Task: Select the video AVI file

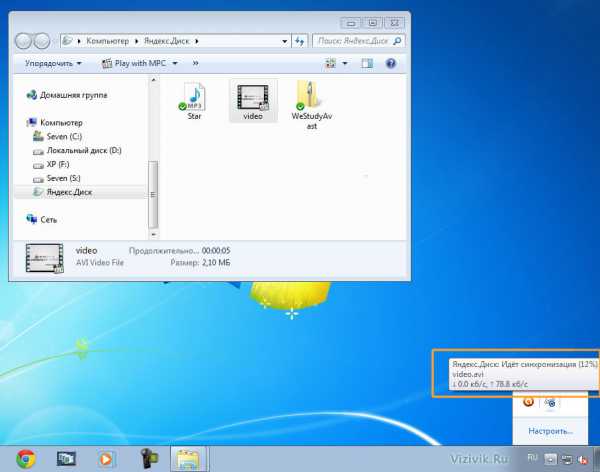Action: click(x=253, y=101)
